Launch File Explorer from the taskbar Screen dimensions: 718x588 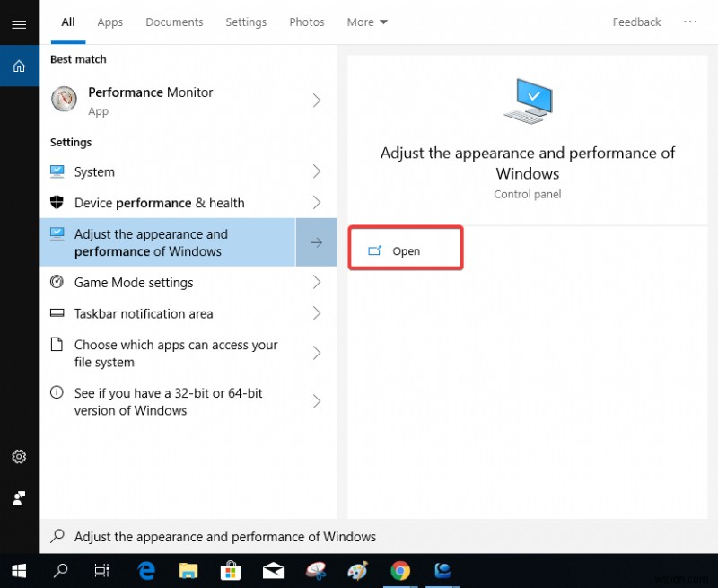tap(188, 570)
